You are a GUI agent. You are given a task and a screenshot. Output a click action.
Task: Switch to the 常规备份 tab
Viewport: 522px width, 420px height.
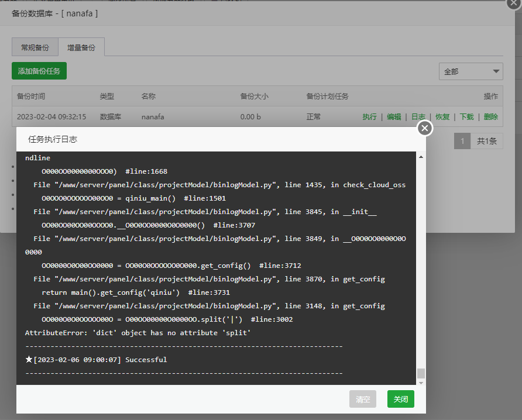(35, 47)
